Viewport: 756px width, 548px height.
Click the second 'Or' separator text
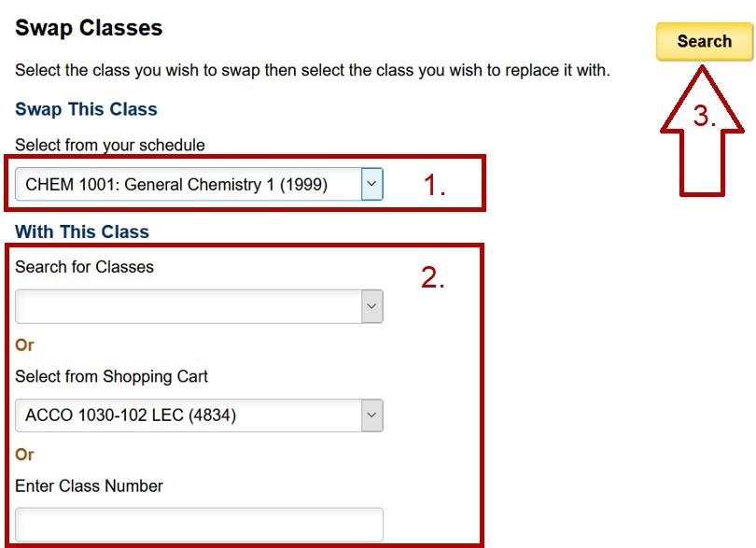[x=24, y=455]
